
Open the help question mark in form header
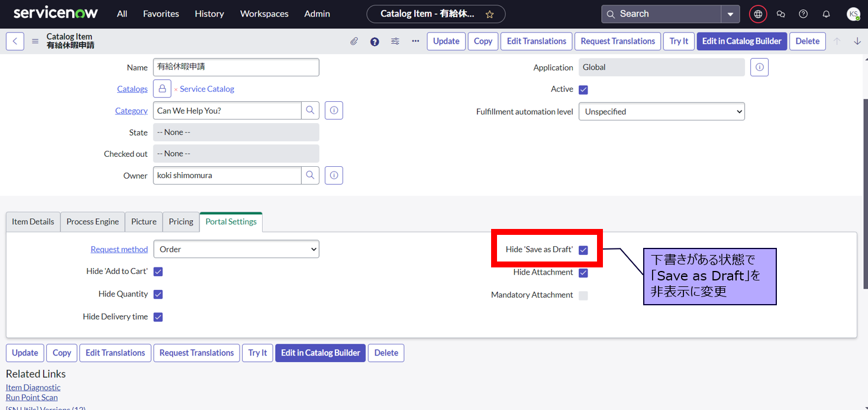375,41
